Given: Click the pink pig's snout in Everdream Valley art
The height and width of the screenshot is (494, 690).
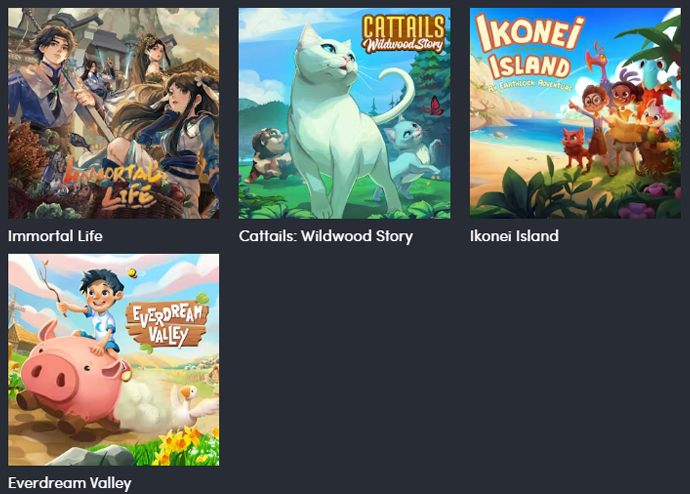Looking at the screenshot, I should coord(48,377).
